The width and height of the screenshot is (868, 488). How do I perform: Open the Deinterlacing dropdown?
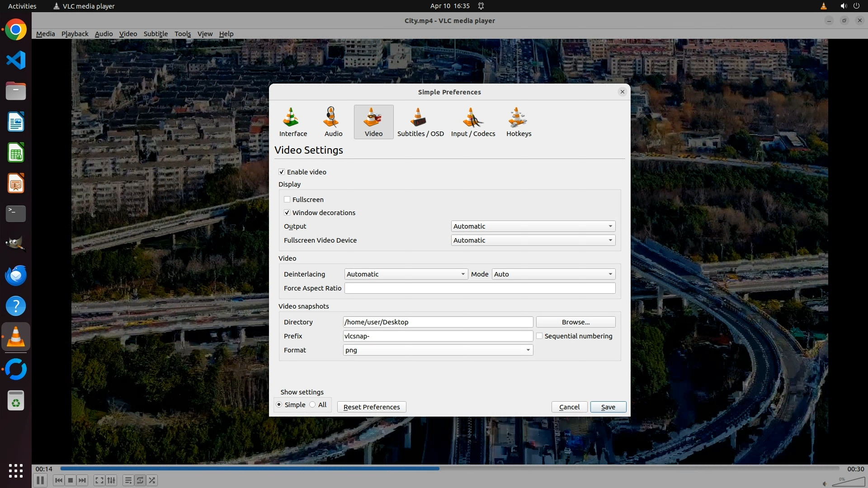tap(406, 274)
